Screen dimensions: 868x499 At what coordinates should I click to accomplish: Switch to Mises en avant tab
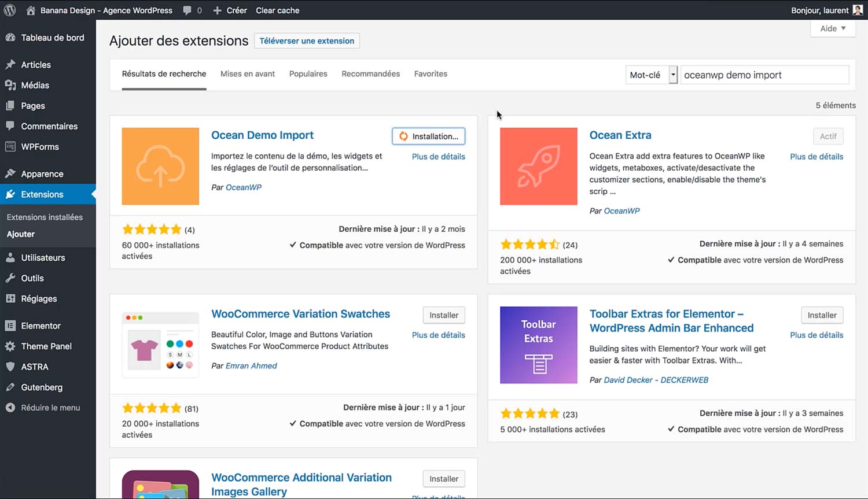248,74
